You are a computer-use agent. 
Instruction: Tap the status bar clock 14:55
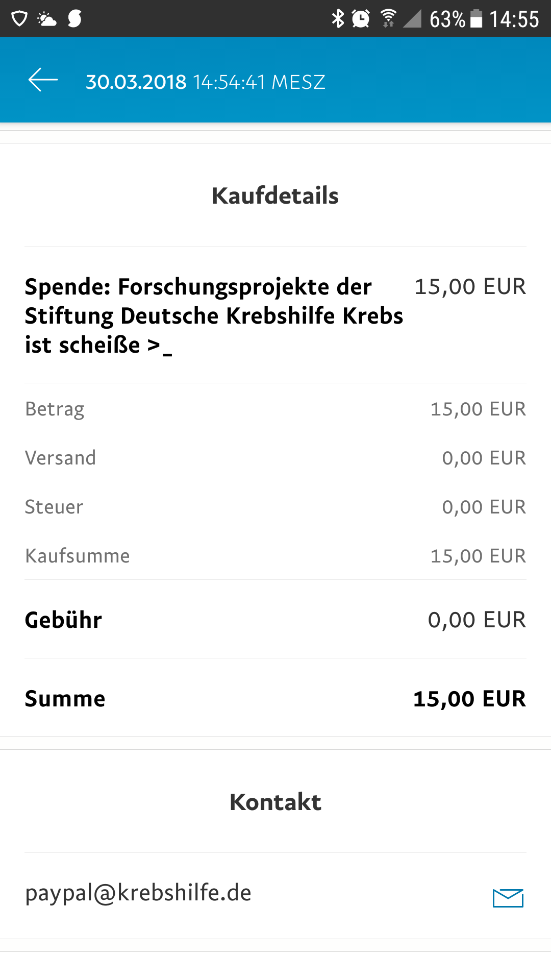pos(514,19)
